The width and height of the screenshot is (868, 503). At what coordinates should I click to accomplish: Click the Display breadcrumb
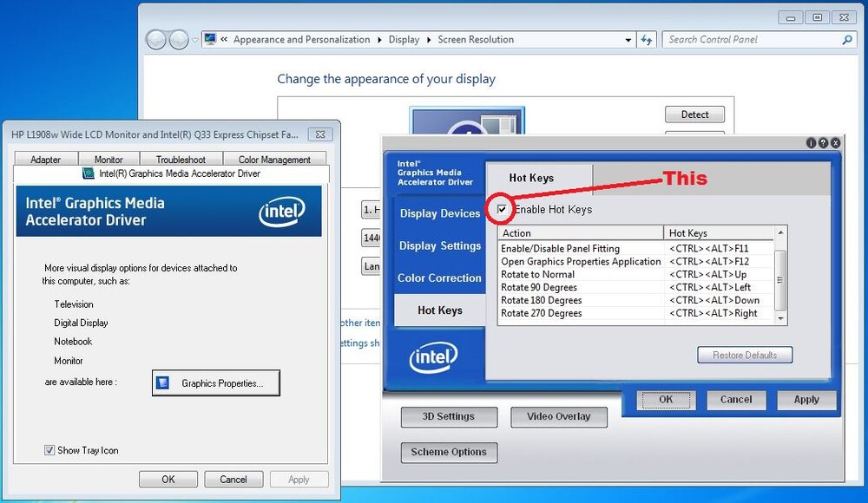point(404,40)
